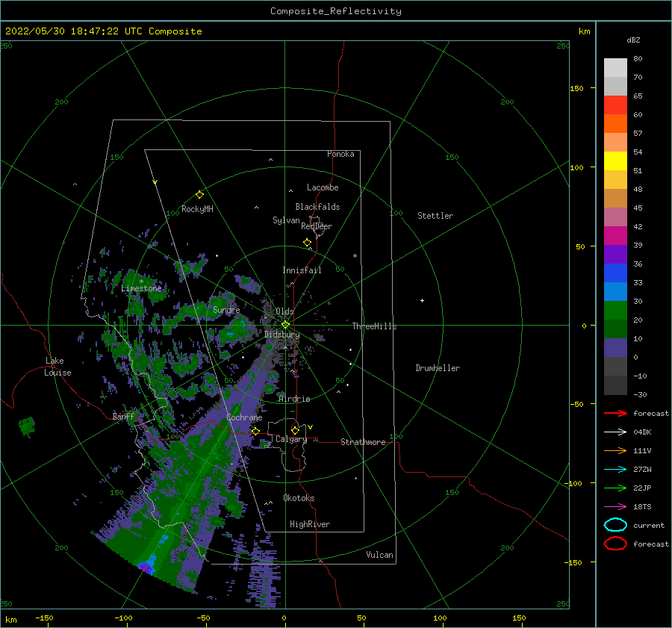
Task: Click the km unit label at top right
Action: tap(584, 31)
